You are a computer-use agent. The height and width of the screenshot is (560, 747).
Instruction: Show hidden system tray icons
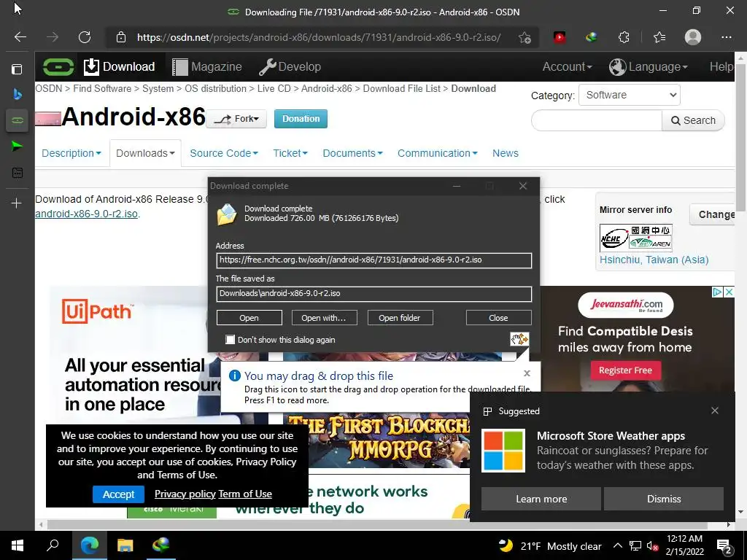[x=617, y=545]
